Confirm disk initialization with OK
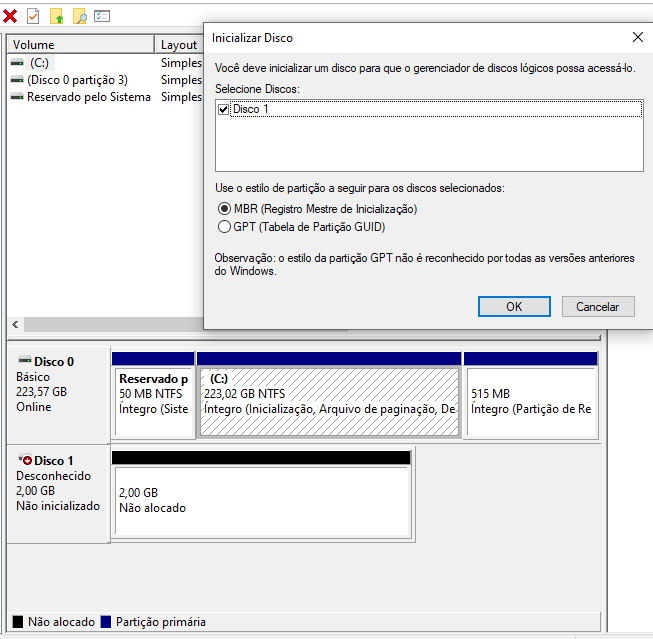This screenshot has height=639, width=653. pos(514,307)
